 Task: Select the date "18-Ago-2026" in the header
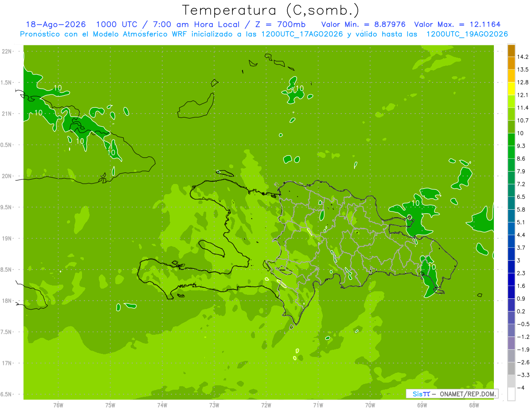[x=56, y=24]
